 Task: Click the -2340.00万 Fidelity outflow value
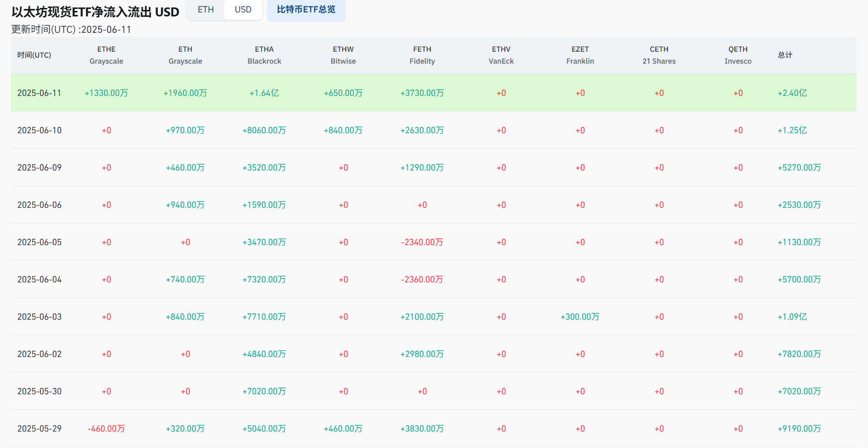tap(422, 242)
